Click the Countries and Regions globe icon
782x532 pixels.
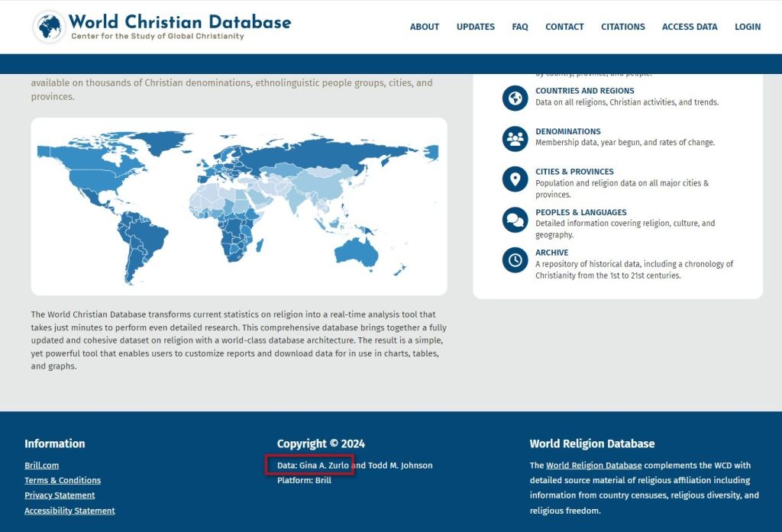[515, 98]
